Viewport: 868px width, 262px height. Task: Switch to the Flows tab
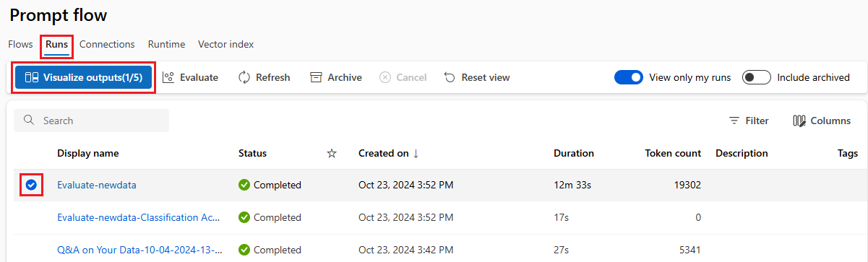[21, 44]
